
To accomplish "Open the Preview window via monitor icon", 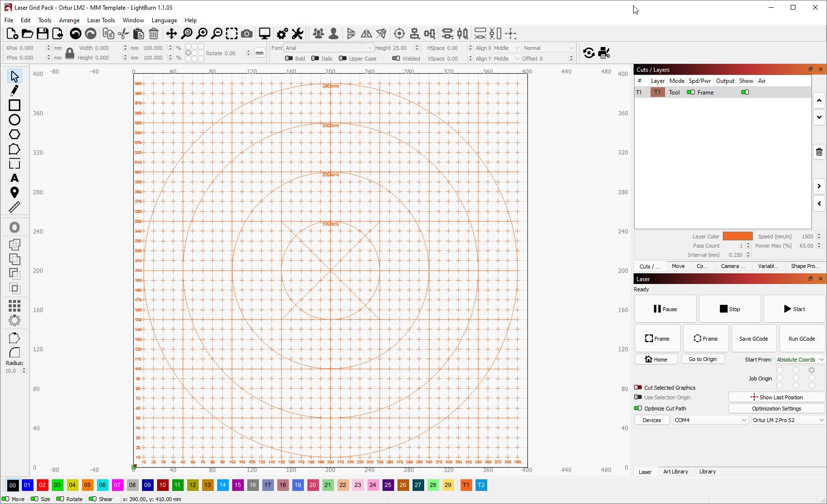I will (x=264, y=33).
